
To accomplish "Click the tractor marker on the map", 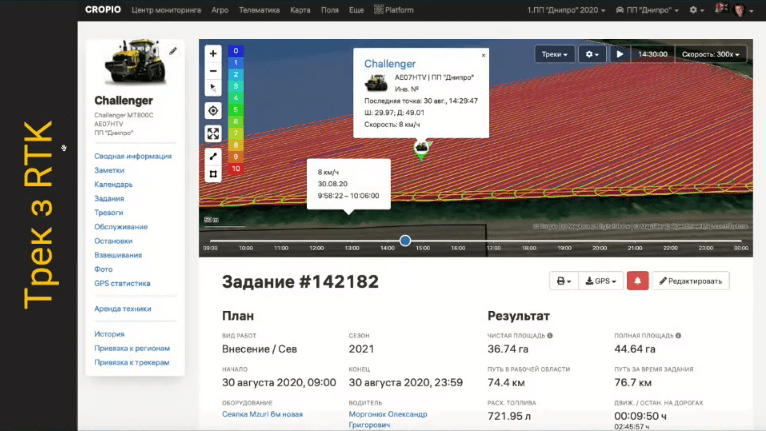I will point(422,149).
